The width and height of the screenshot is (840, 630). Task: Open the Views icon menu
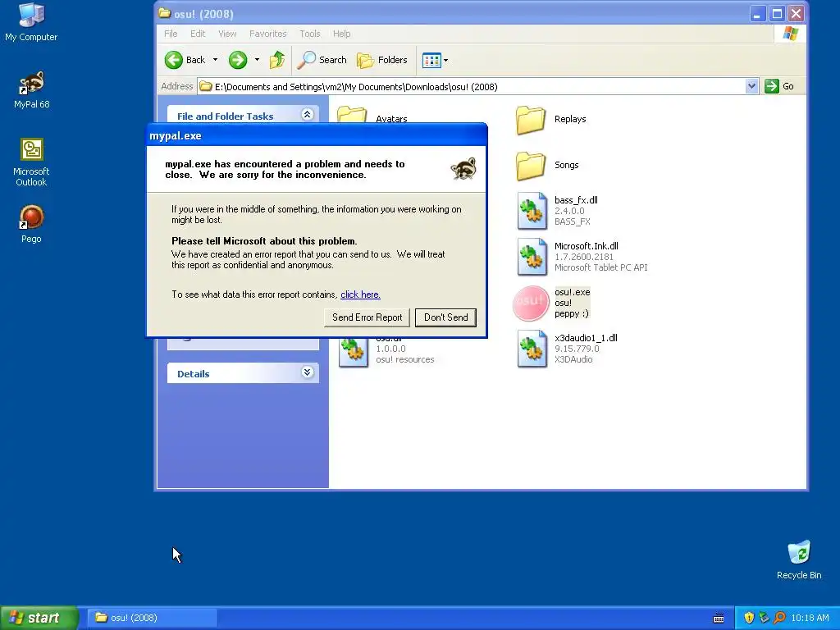(435, 60)
